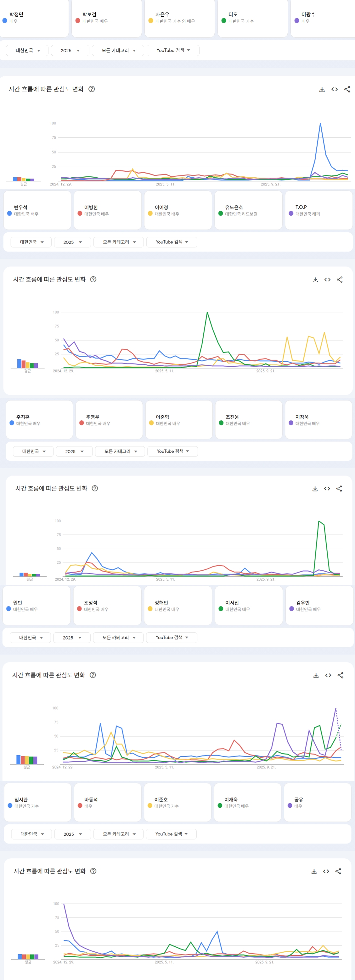
Task: Open the 2025 dropdown under 변우석 cards
Action: [72, 242]
